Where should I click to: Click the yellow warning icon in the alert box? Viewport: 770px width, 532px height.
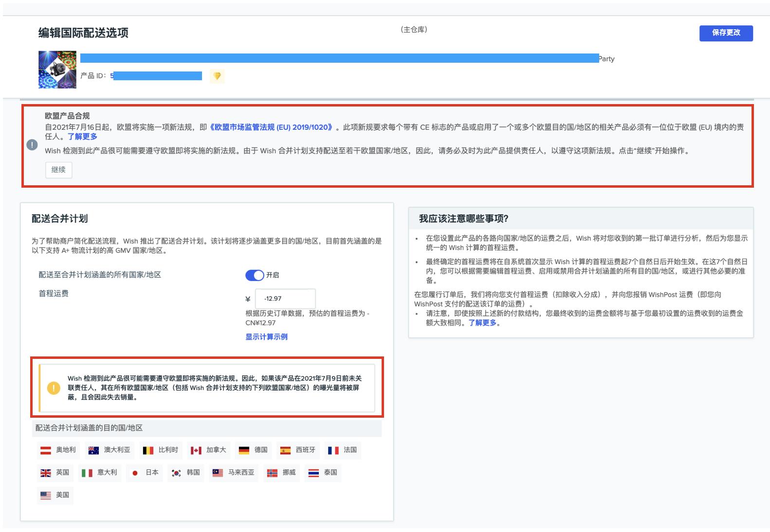pyautogui.click(x=54, y=388)
